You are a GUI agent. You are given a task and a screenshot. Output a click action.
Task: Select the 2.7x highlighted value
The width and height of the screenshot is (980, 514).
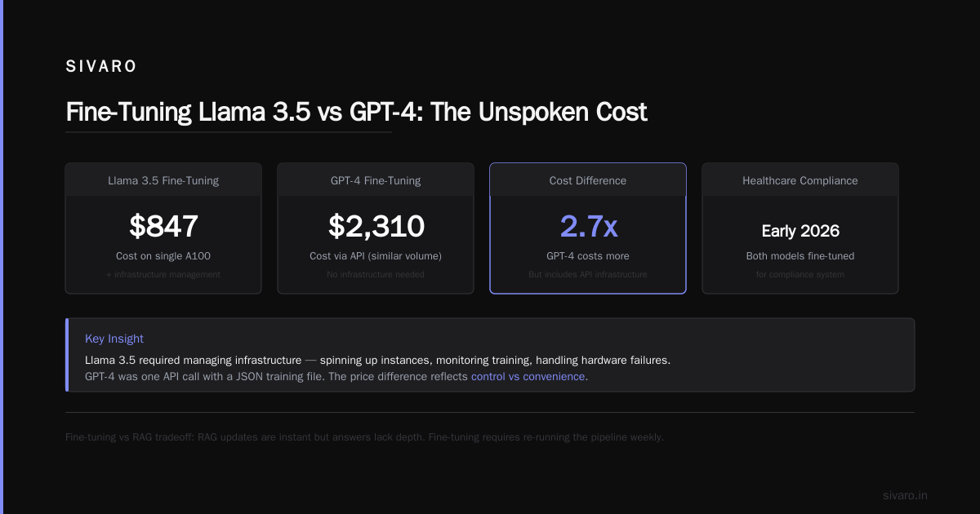(588, 226)
